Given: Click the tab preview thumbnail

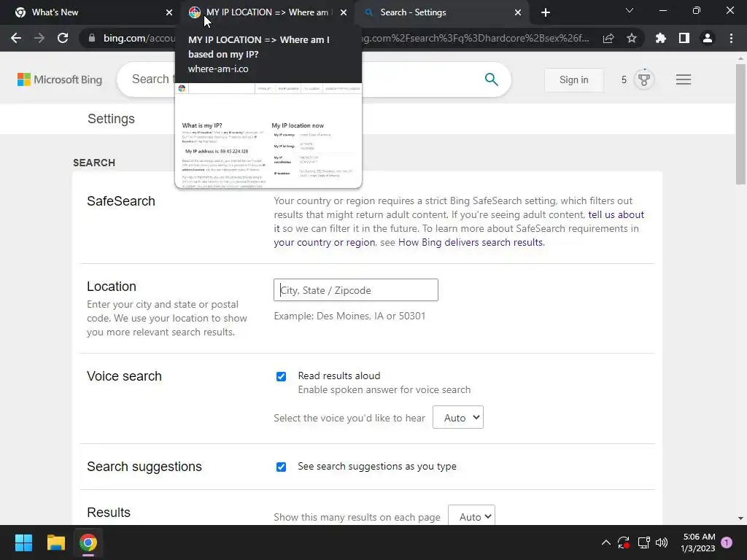Looking at the screenshot, I should (268, 135).
